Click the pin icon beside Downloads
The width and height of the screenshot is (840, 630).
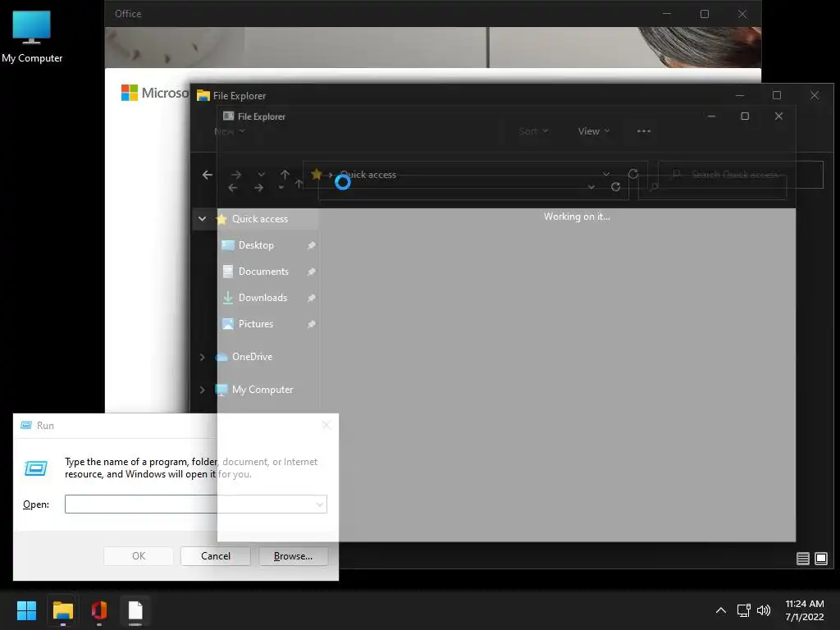(x=311, y=298)
